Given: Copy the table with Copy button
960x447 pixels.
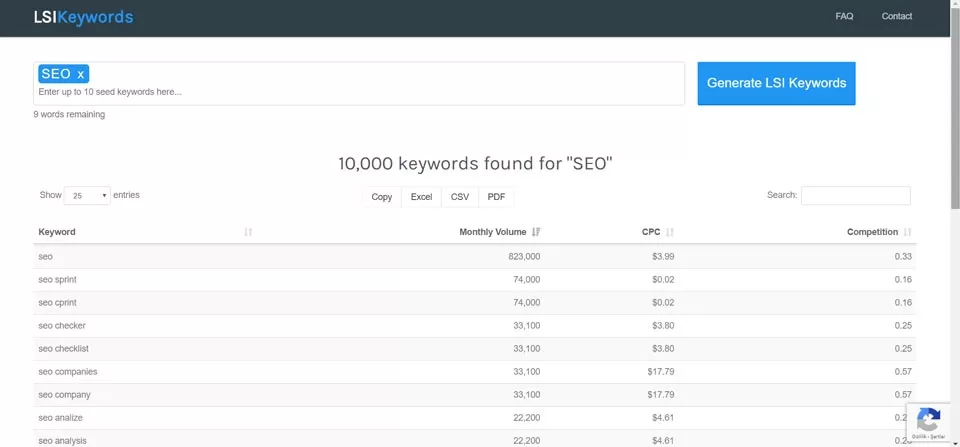Looking at the screenshot, I should 381,197.
